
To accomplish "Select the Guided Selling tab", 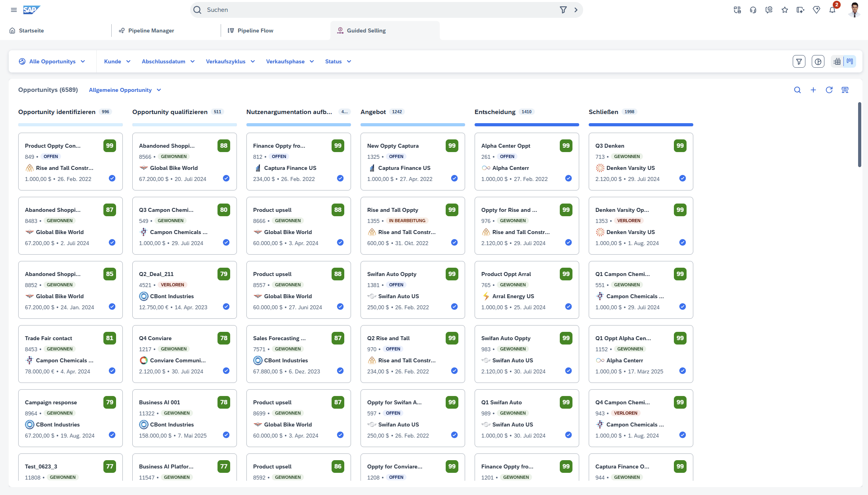I will tap(385, 30).
